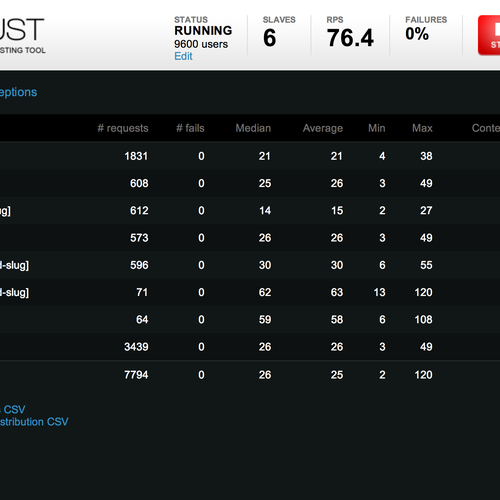Download the distribution CSV link
The height and width of the screenshot is (500, 500).
pyautogui.click(x=34, y=422)
